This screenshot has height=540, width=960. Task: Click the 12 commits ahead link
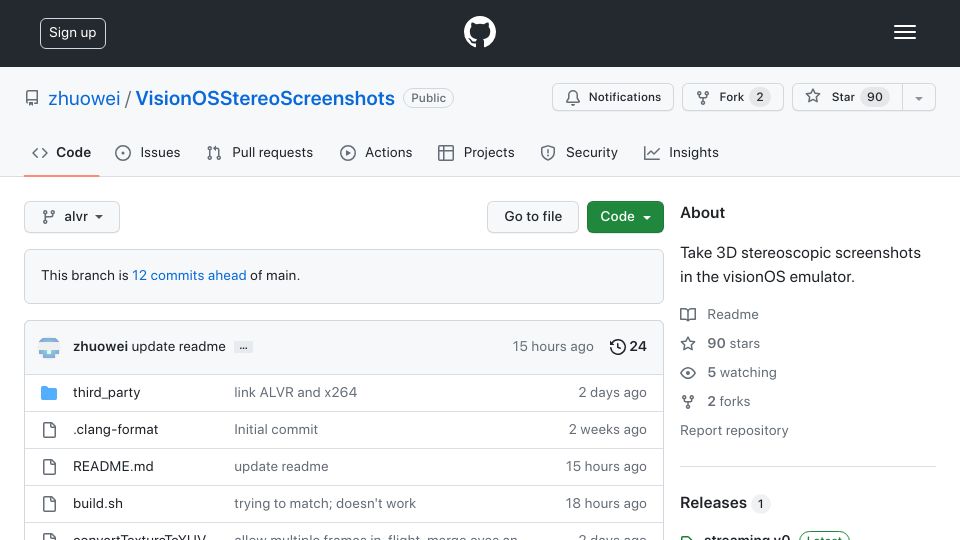coord(189,276)
